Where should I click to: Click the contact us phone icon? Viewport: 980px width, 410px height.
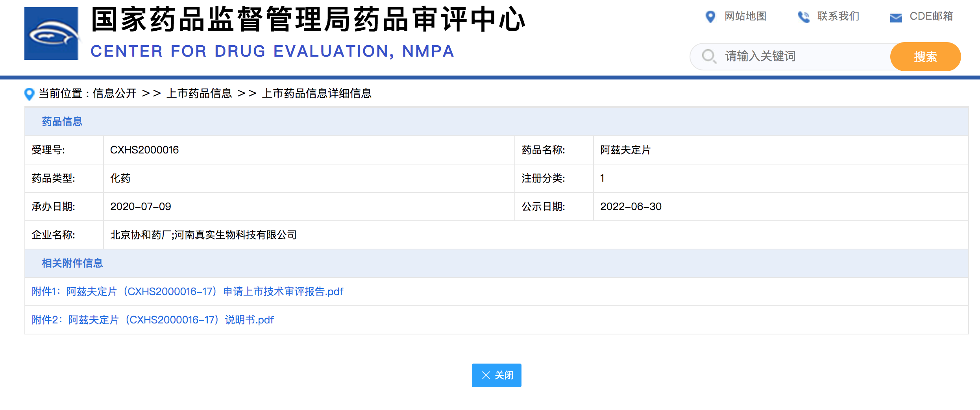803,17
